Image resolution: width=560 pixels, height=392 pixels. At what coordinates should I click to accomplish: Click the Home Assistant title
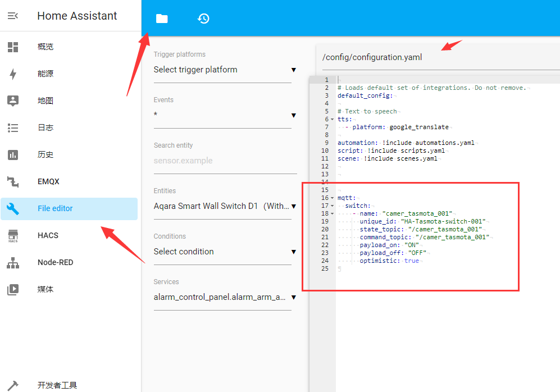coord(77,16)
